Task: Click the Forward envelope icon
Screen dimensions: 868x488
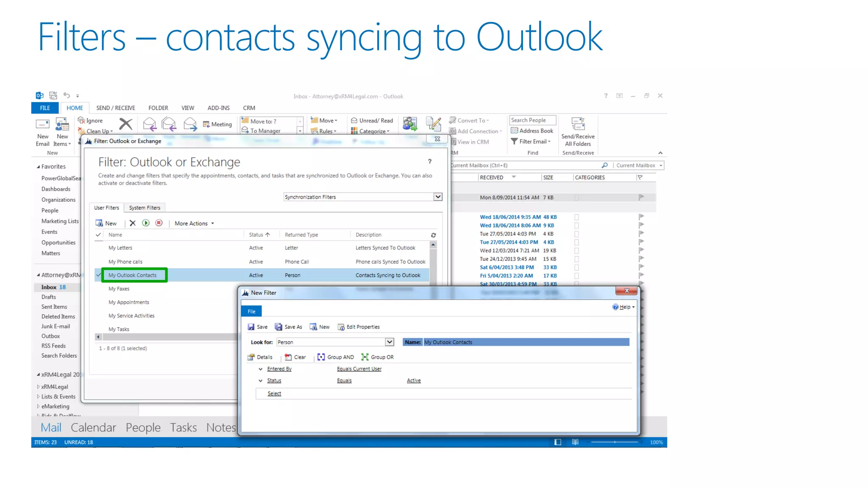Action: tap(190, 124)
